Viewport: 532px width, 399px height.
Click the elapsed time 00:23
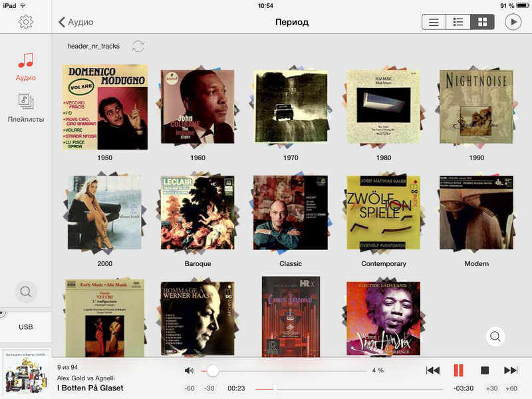[x=236, y=388]
